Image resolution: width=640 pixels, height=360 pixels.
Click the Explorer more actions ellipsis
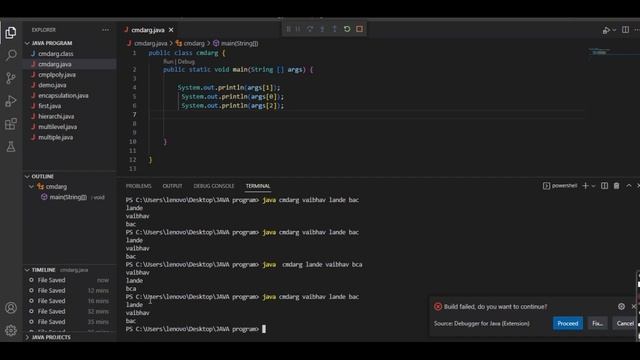[106, 30]
